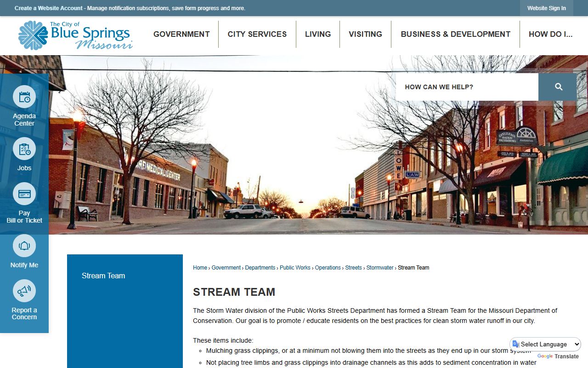Focus the How Can We Help search field
Screen dimensions: 588x368
(467, 87)
